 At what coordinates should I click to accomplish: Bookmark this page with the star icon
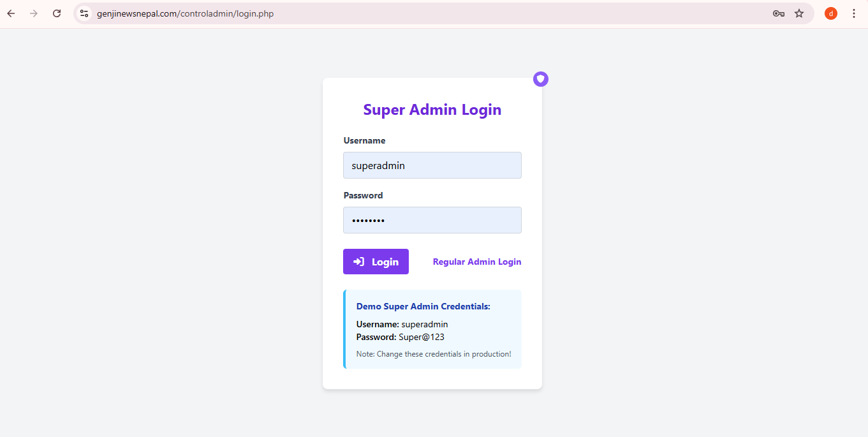click(x=799, y=13)
